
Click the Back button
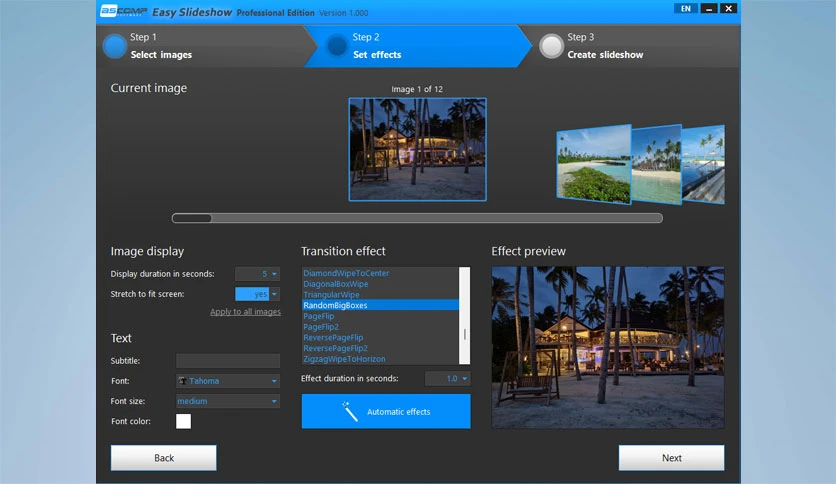point(164,458)
